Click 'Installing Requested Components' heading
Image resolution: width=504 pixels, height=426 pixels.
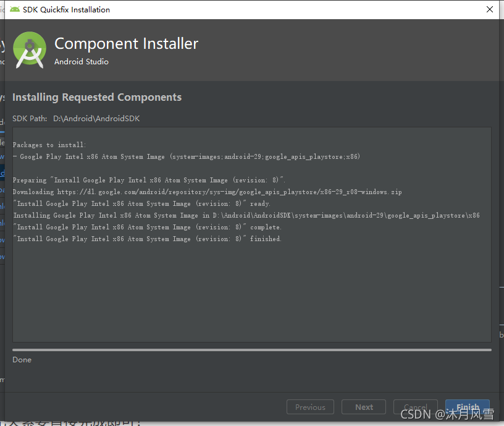[x=97, y=97]
